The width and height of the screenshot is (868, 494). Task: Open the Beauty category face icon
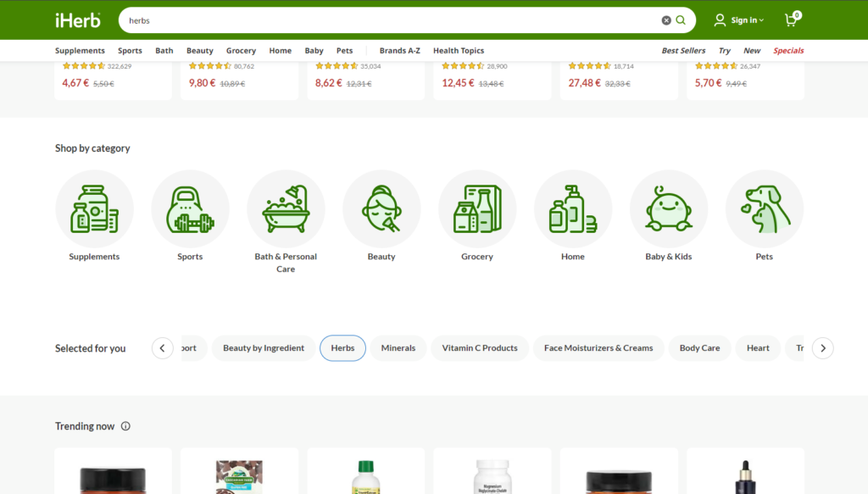tap(381, 208)
